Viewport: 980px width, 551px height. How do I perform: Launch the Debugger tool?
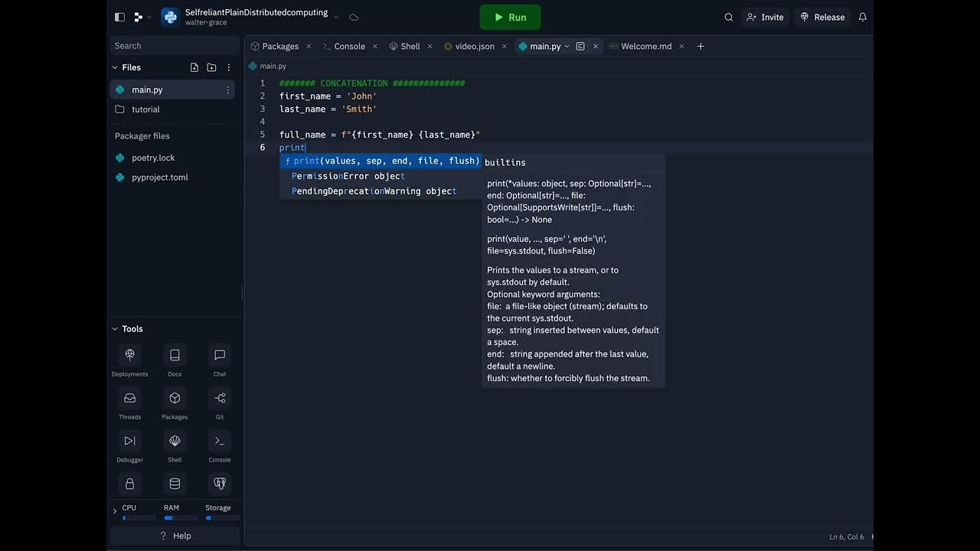pos(129,441)
